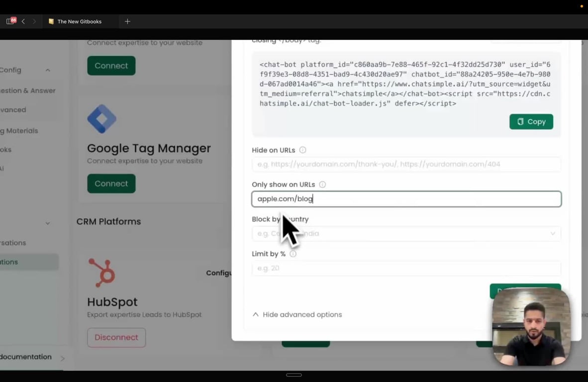Go forward with the browser forward arrow
This screenshot has height=382, width=588.
[x=34, y=21]
